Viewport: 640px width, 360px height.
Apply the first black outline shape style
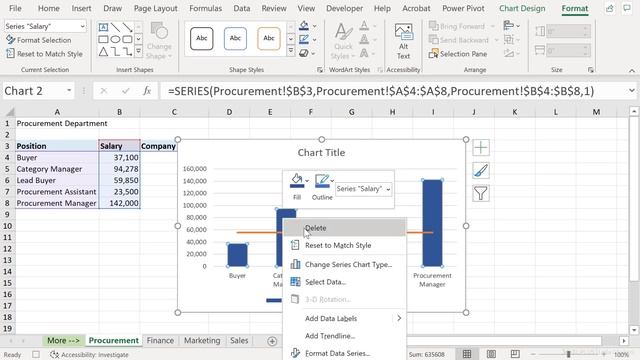pyautogui.click(x=202, y=39)
